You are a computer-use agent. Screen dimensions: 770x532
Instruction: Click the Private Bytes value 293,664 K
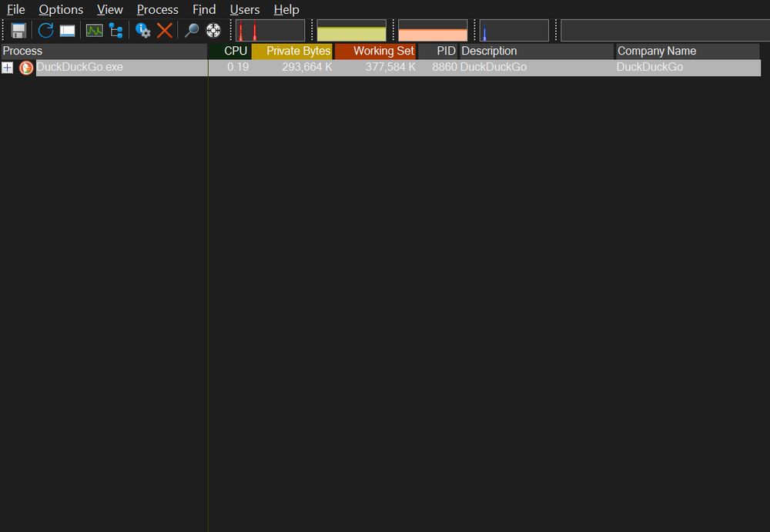click(307, 67)
